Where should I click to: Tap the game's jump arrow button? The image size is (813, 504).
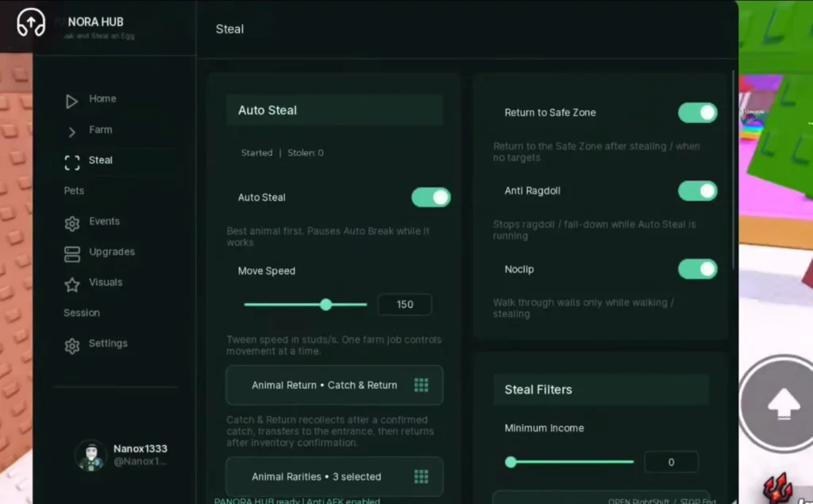pyautogui.click(x=782, y=404)
